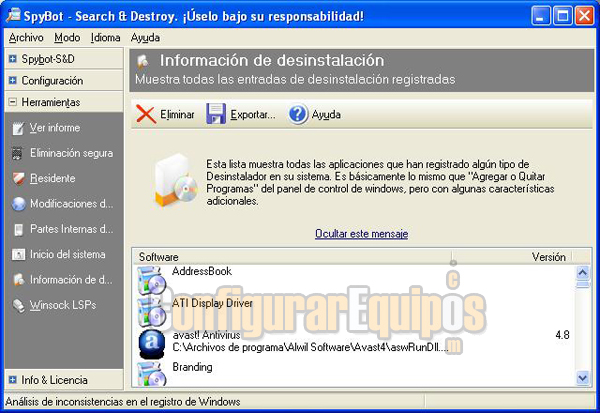
Task: Click the avast version value 4.8
Action: coord(562,335)
